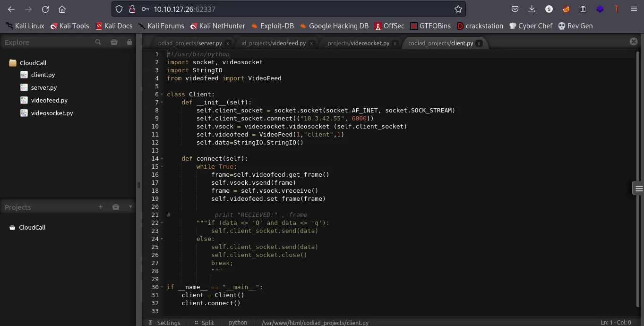Select CloudCall in the Projects list

[x=32, y=227]
